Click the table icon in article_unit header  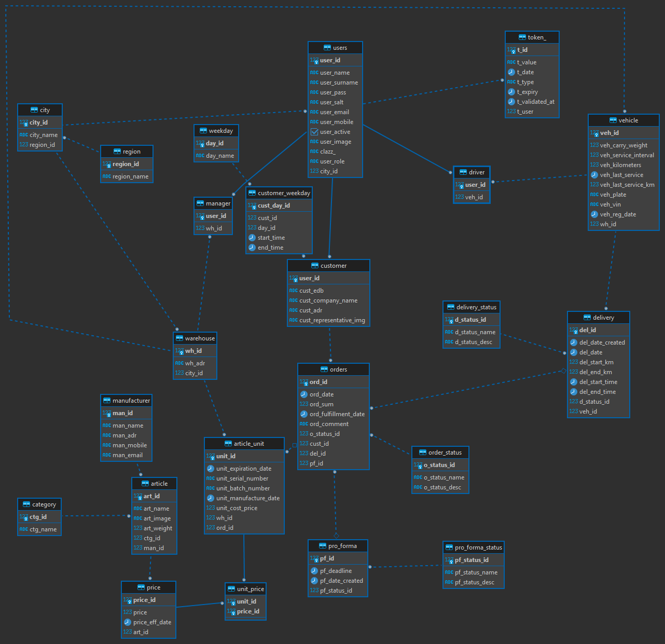point(228,444)
